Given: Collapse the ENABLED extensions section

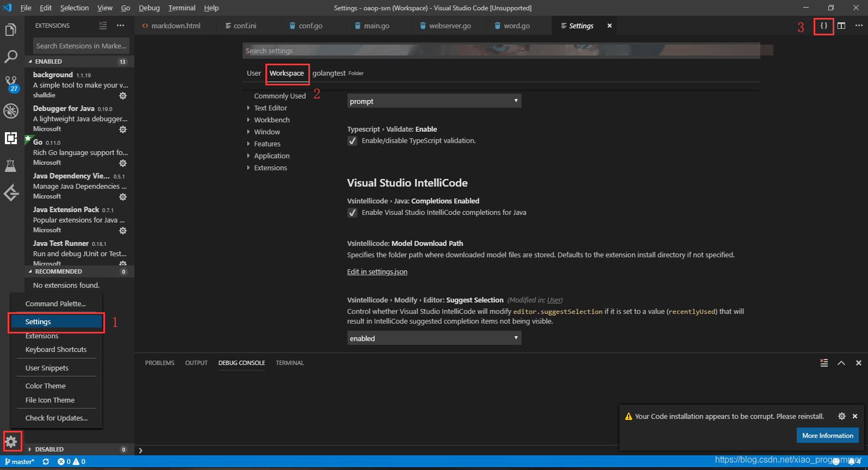Looking at the screenshot, I should 79,61.
